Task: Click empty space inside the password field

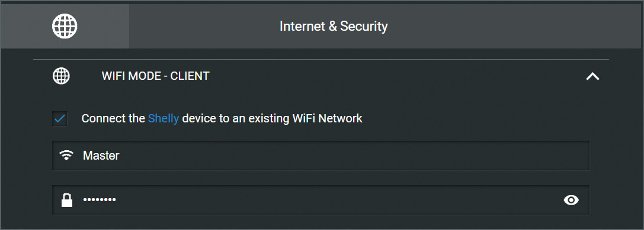Action: [337, 200]
